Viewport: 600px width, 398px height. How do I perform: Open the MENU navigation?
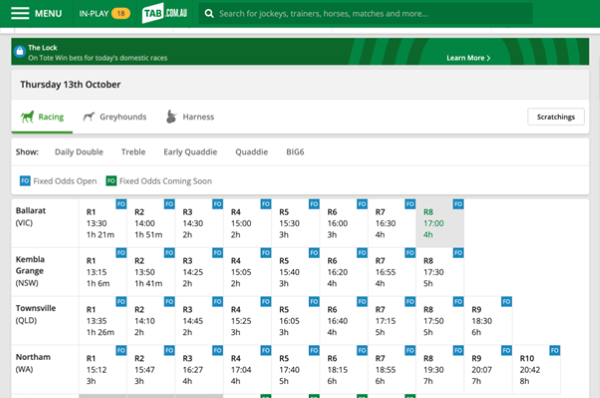click(36, 13)
